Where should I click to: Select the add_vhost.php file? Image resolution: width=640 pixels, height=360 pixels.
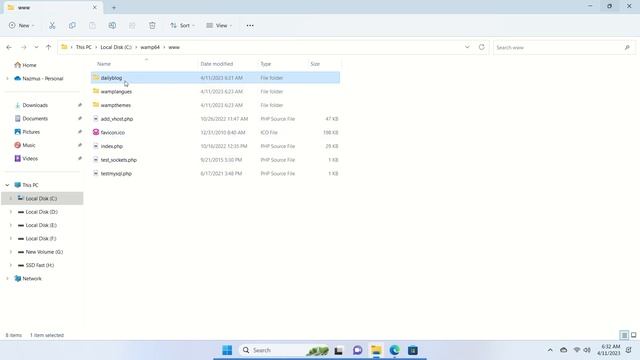coord(215,119)
